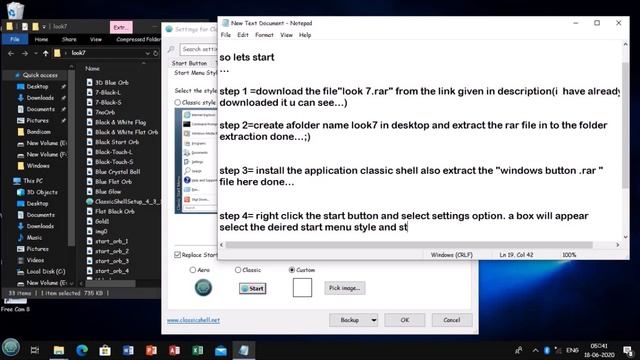Click ClassicShellSetup_4_3 installer file

click(123, 201)
